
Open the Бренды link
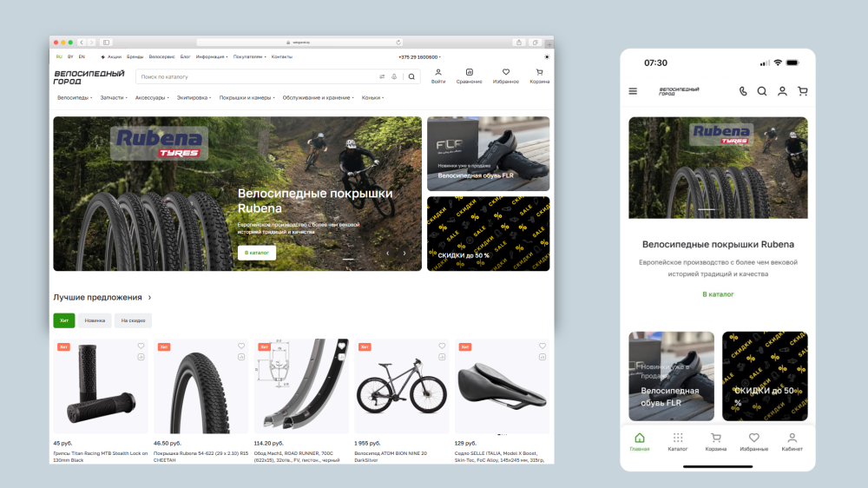coord(135,57)
